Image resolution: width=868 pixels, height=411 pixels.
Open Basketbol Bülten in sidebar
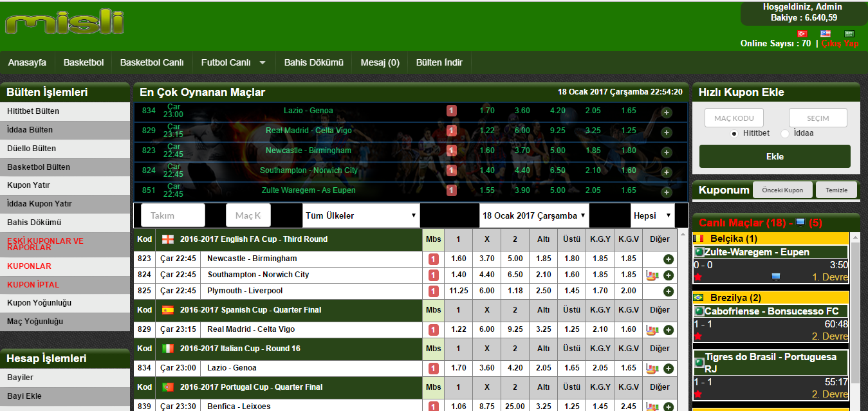(x=65, y=167)
